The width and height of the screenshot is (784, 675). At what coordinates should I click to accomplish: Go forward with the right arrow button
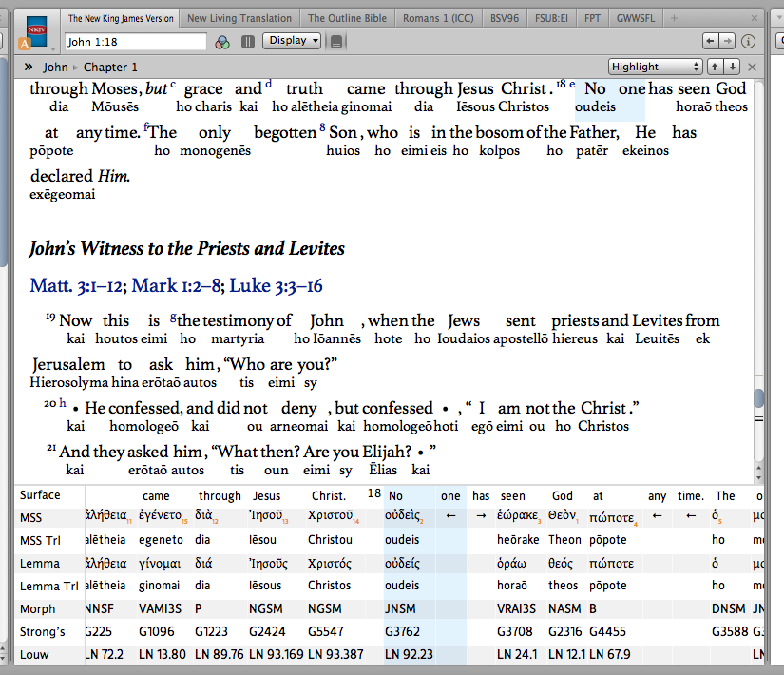[x=727, y=41]
